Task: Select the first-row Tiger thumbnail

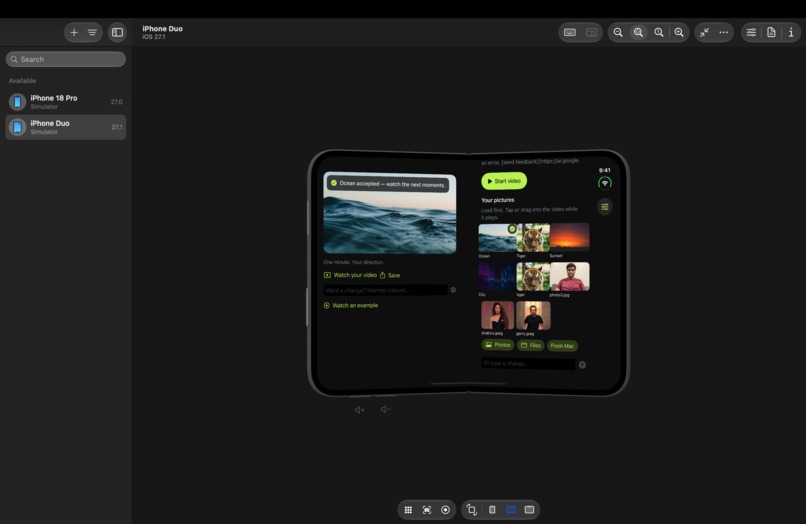Action: [x=533, y=237]
